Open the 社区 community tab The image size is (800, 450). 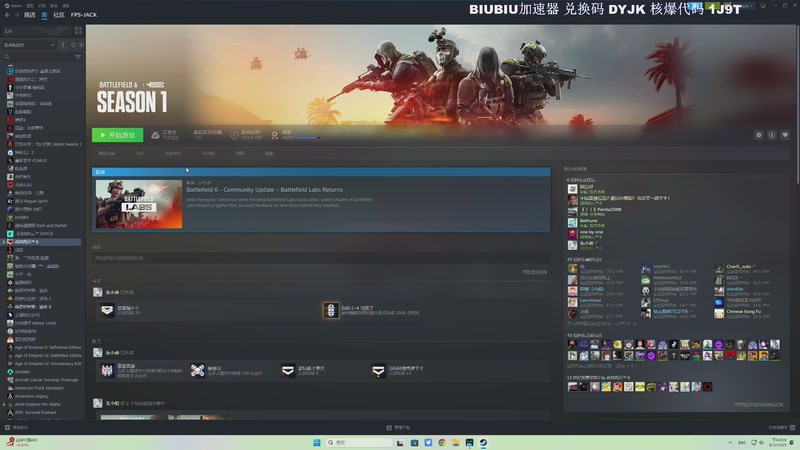click(59, 15)
